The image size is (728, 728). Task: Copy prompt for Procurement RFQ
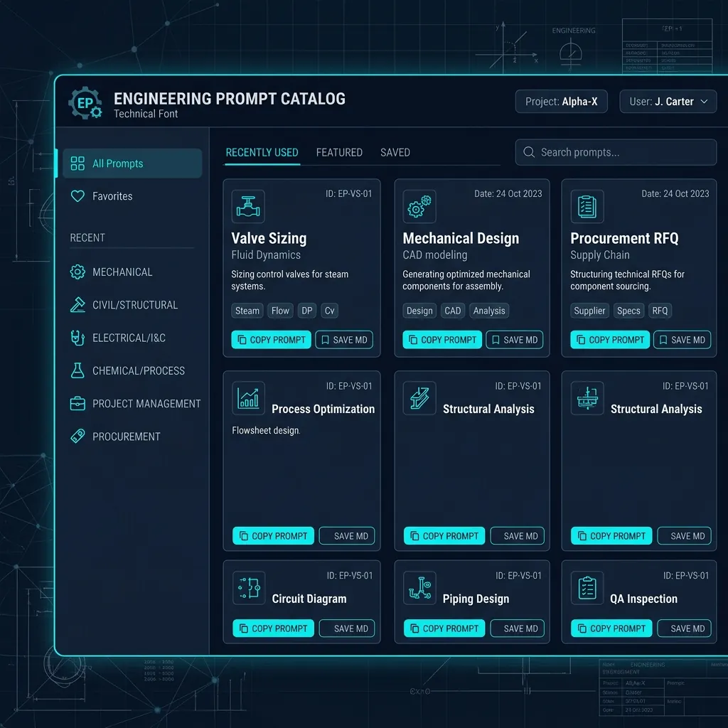click(x=609, y=339)
